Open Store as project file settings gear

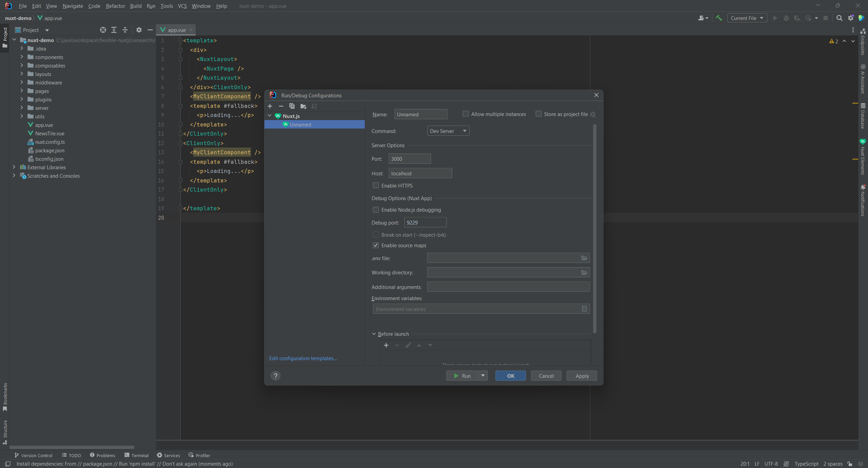(x=593, y=114)
